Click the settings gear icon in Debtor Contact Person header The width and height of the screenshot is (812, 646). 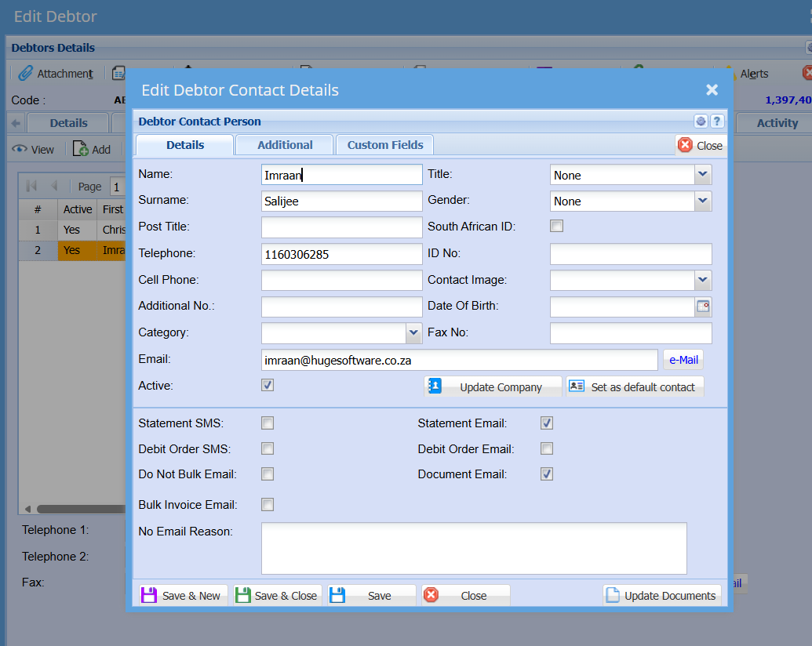tap(701, 121)
